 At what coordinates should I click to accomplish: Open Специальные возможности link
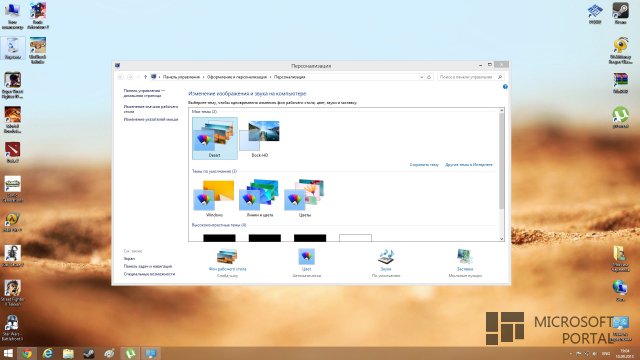coord(149,274)
